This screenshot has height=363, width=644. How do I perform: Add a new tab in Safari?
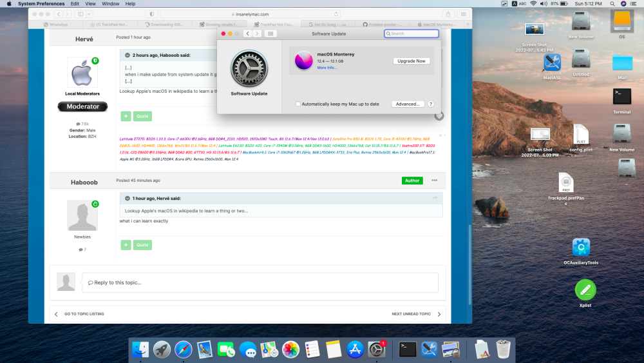(468, 25)
